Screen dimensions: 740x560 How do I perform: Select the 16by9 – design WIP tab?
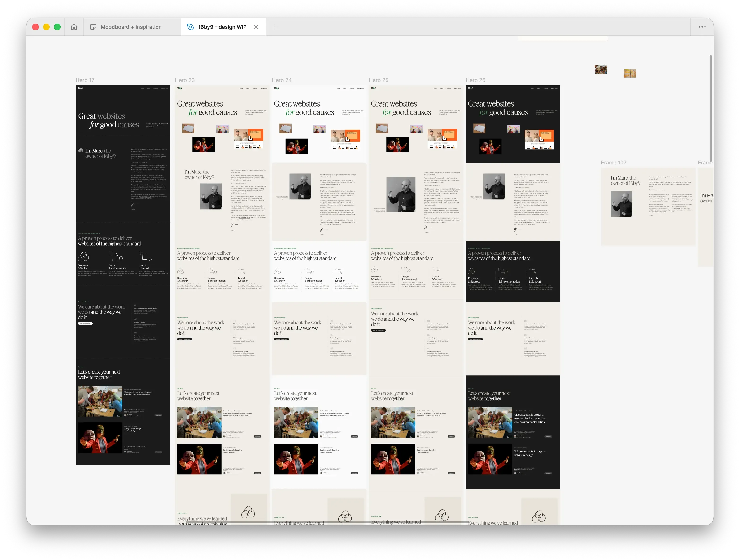click(222, 27)
